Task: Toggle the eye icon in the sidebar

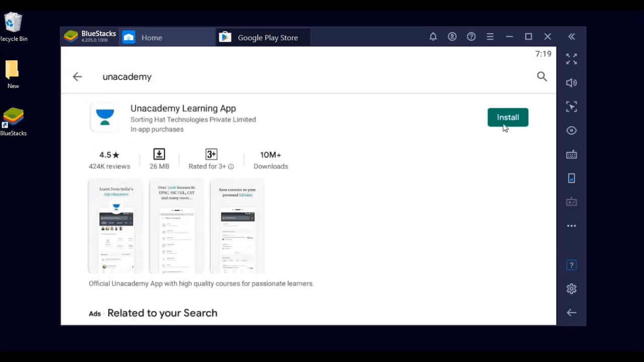Action: point(572,131)
